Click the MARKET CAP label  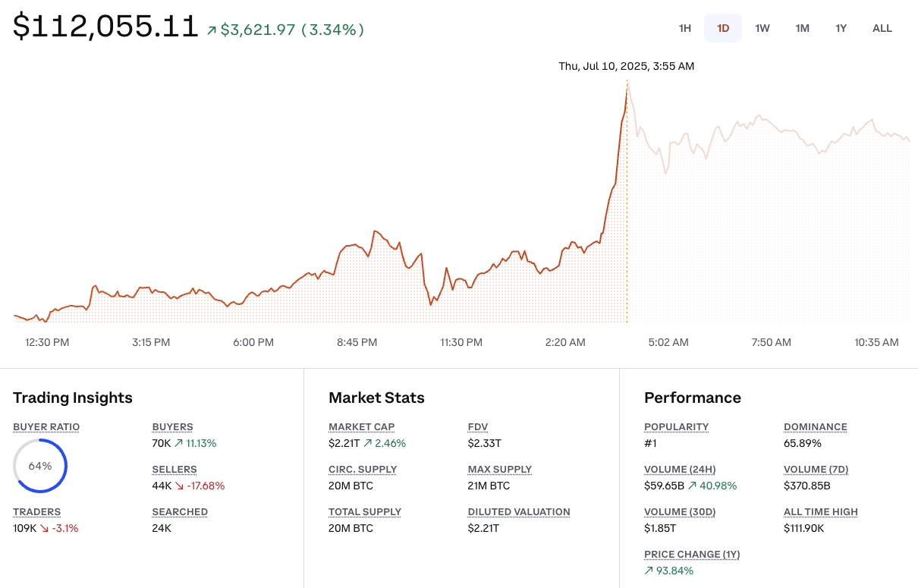point(362,427)
